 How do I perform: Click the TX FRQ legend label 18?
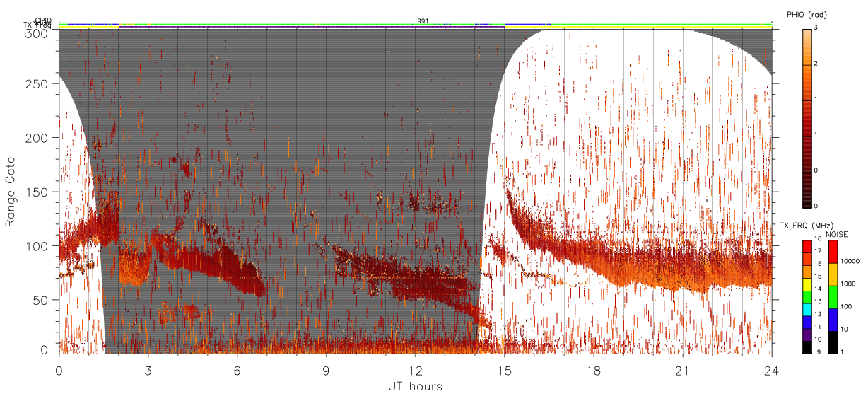click(818, 240)
